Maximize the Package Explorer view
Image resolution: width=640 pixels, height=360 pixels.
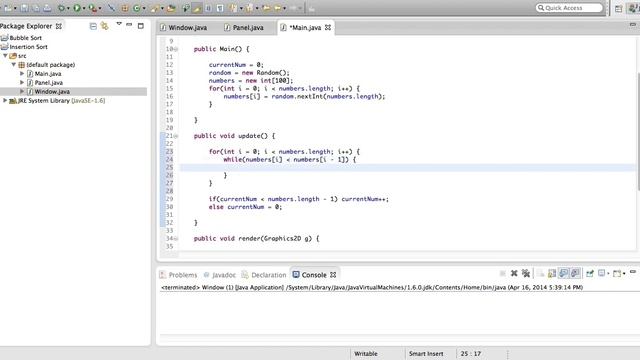coord(141,26)
